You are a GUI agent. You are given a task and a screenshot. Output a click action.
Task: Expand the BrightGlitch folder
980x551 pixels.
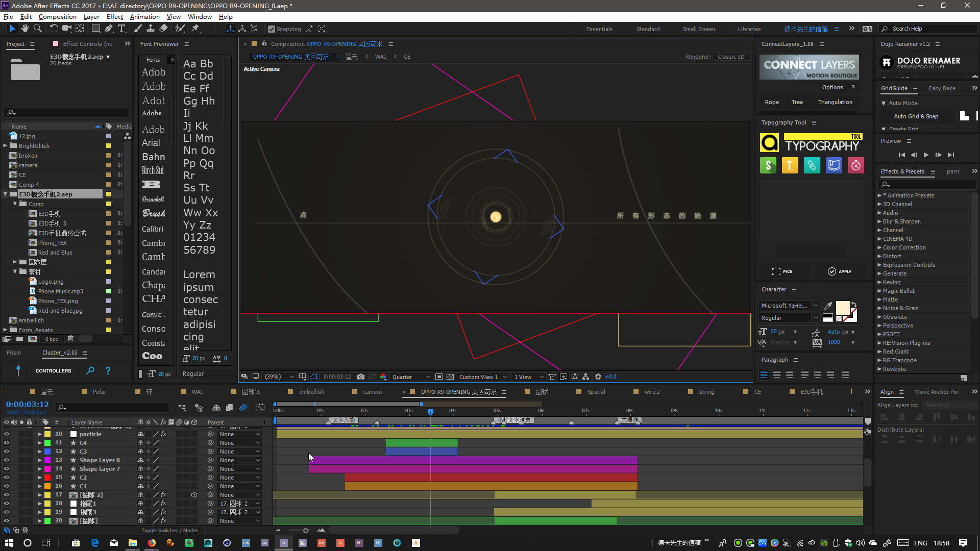(5, 146)
